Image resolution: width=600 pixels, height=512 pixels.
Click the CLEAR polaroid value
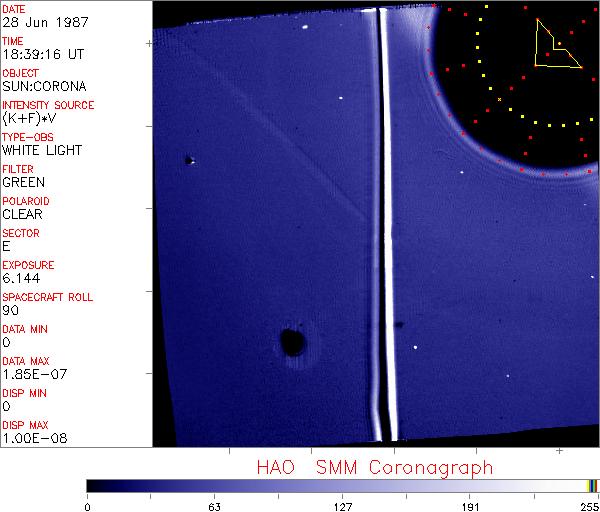pos(23,215)
